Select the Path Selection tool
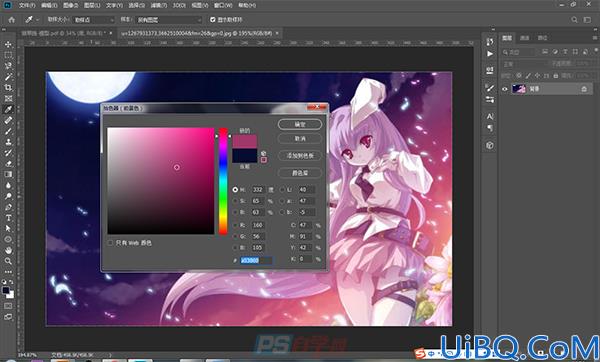This screenshot has height=362, width=600. pos(8,228)
